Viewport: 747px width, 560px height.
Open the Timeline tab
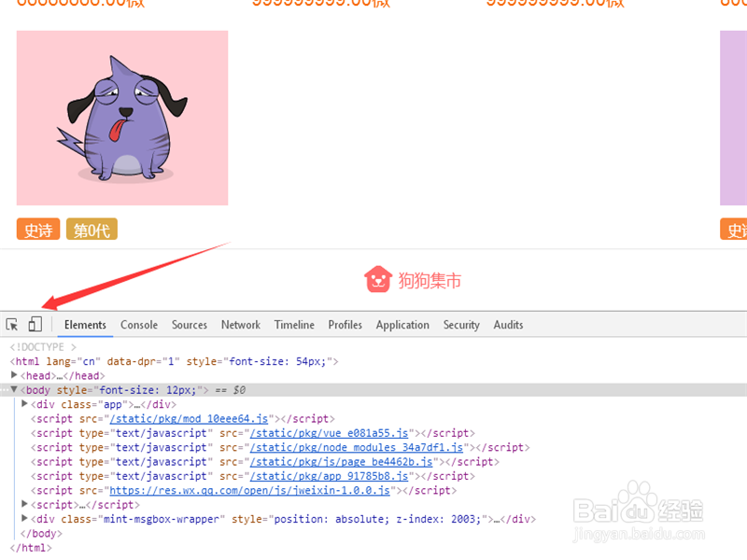point(294,325)
